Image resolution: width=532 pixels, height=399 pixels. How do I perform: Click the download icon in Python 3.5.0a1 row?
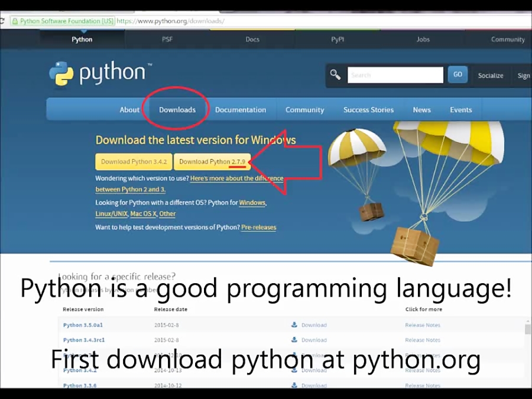(x=294, y=325)
